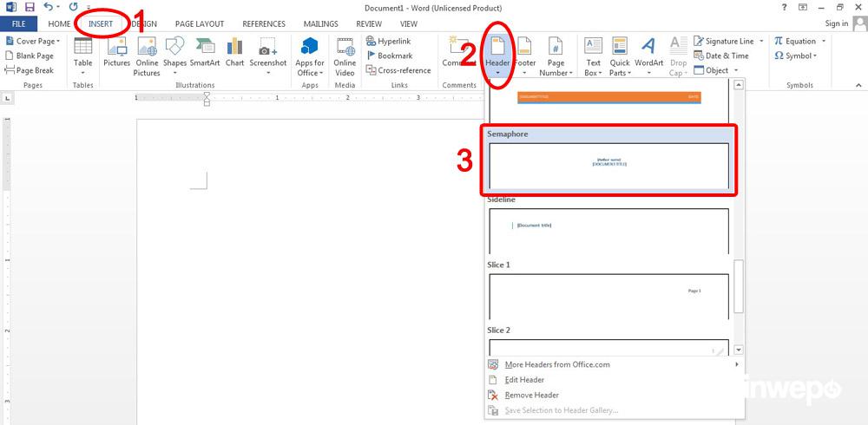
Task: Click the Chart icon
Action: tap(234, 54)
